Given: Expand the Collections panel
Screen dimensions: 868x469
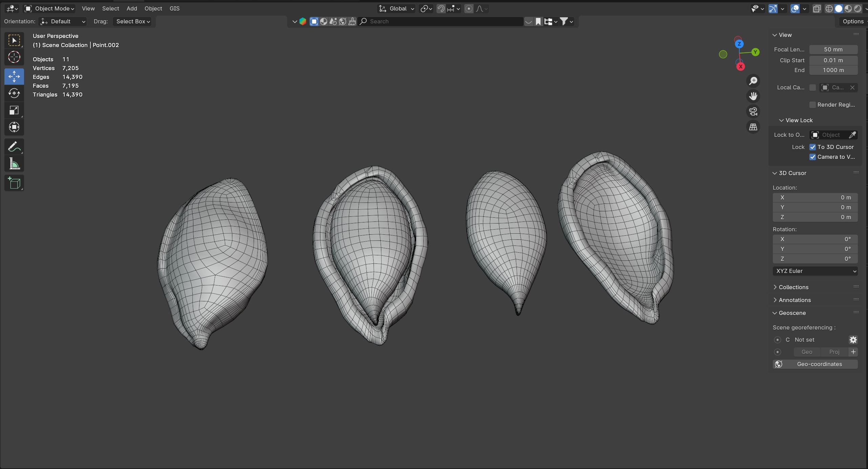Looking at the screenshot, I should pos(793,287).
